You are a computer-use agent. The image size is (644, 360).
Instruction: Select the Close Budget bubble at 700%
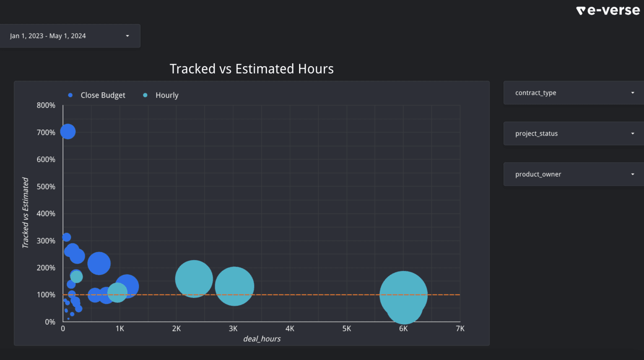pyautogui.click(x=68, y=132)
